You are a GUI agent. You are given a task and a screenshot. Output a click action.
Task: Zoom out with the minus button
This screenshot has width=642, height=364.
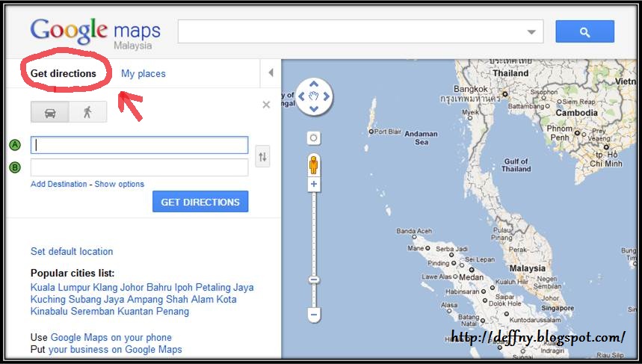coord(314,315)
